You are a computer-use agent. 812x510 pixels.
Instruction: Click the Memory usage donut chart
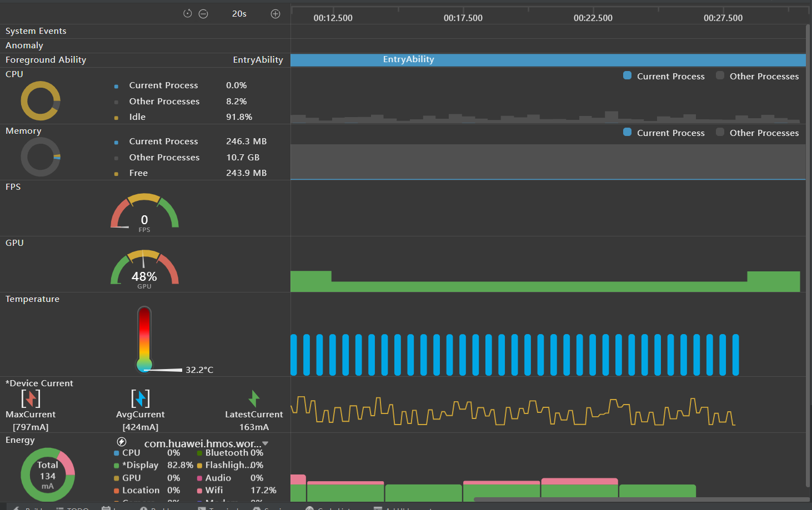pyautogui.click(x=41, y=157)
